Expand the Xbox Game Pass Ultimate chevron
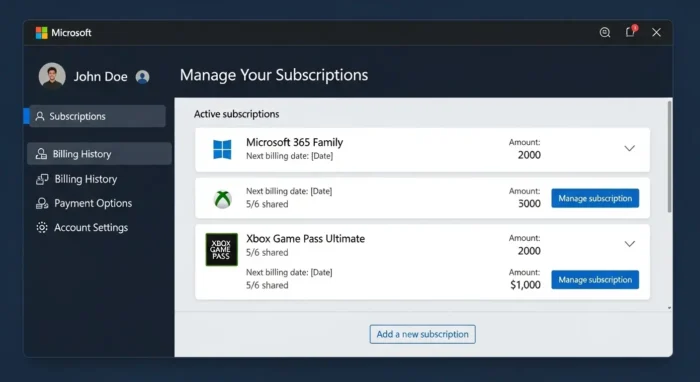This screenshot has height=382, width=700. pyautogui.click(x=629, y=244)
